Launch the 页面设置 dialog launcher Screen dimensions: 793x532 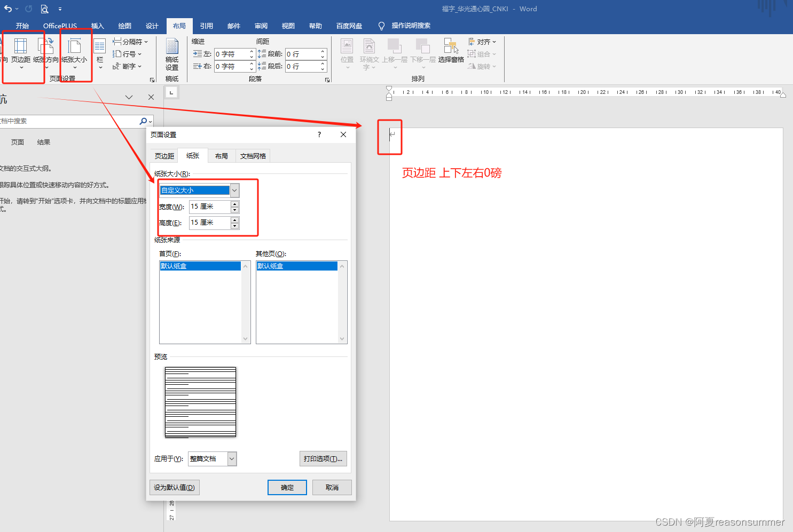point(152,80)
